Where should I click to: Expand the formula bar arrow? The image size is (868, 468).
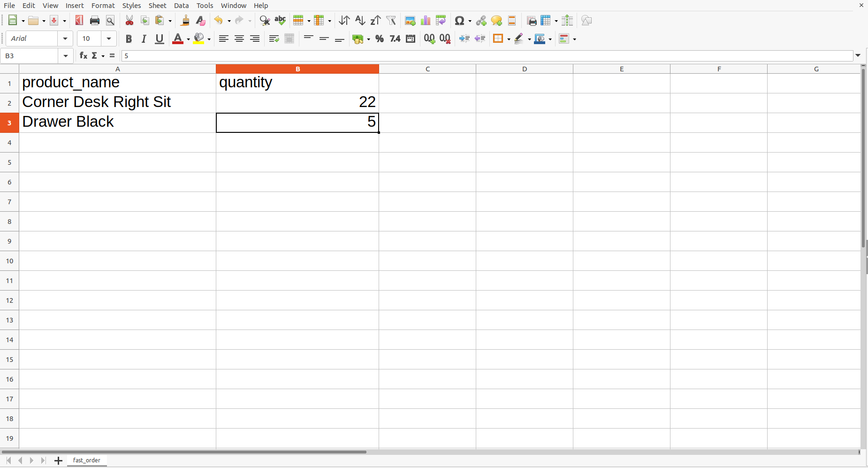tap(858, 55)
